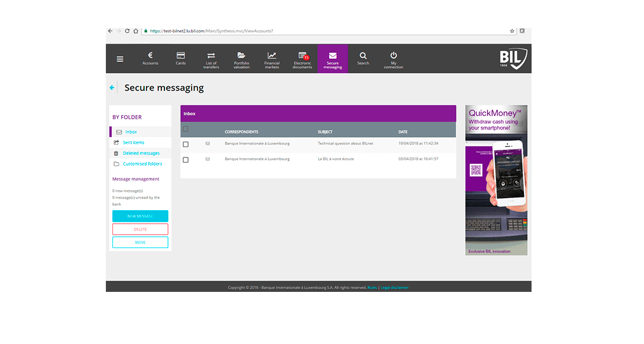This screenshot has width=644, height=344.
Task: Sort by CORRESPONDENTS column header
Action: click(x=241, y=132)
